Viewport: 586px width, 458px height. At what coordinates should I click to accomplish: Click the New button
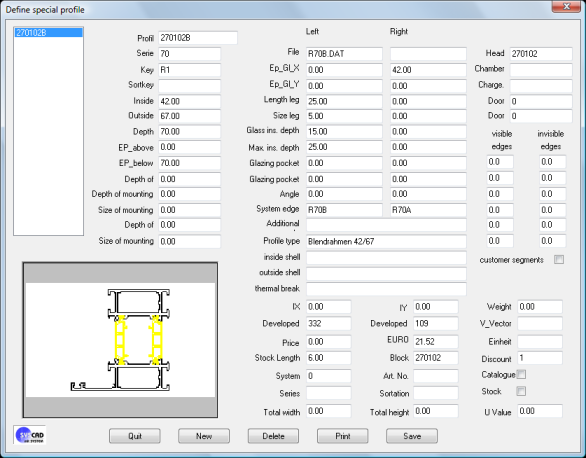point(204,436)
